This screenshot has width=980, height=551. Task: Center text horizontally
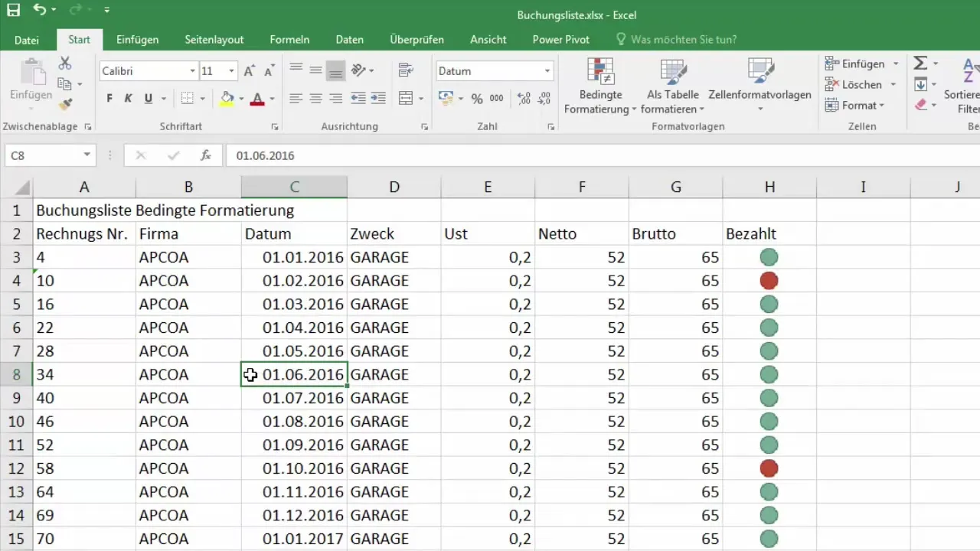click(315, 99)
